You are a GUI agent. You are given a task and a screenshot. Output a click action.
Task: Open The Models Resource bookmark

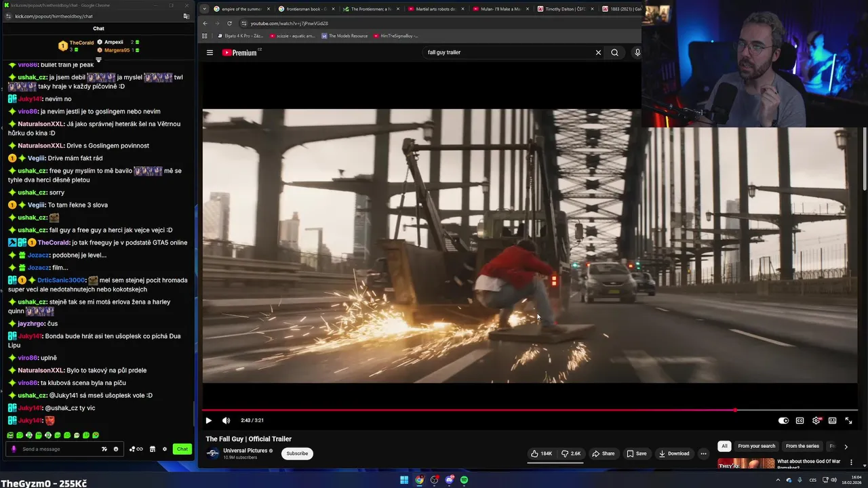[x=344, y=36]
